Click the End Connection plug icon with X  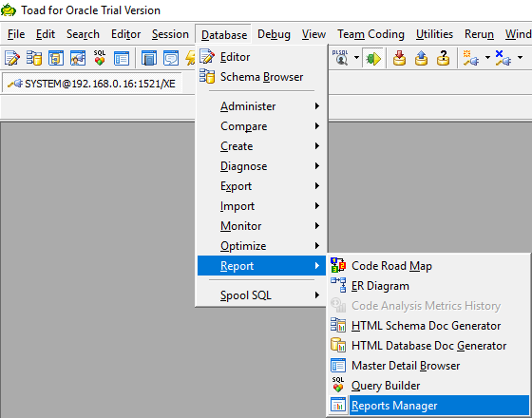coord(503,58)
